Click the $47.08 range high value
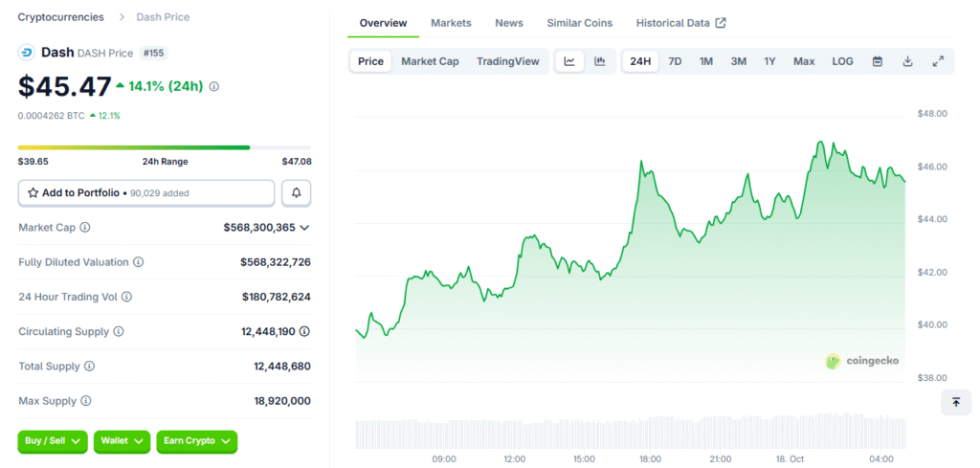Screen dimensions: 980x468 297,161
